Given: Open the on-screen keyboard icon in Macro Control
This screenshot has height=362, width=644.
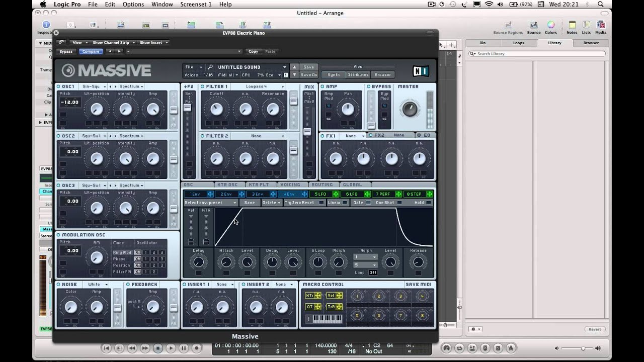Looking at the screenshot, I should pyautogui.click(x=328, y=319).
